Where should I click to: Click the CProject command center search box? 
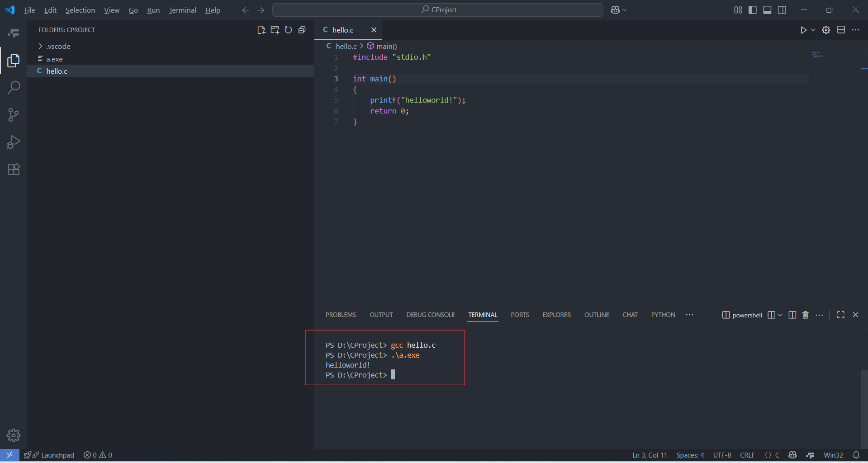[438, 10]
